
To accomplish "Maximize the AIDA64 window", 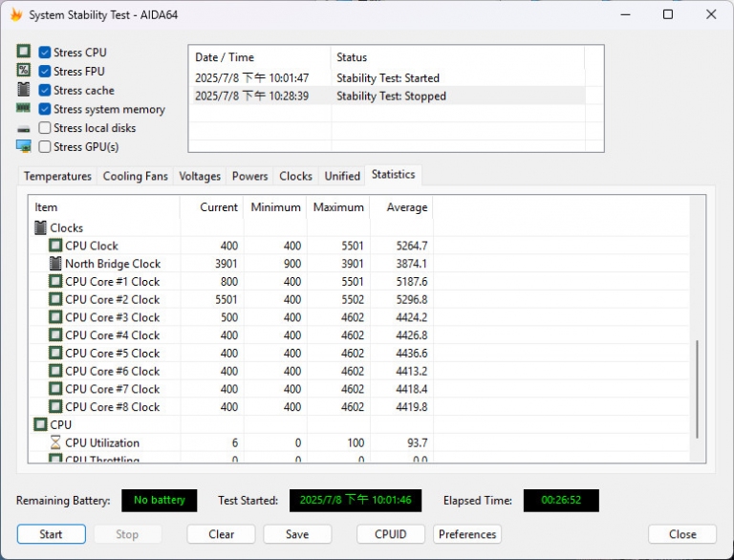I will pyautogui.click(x=668, y=14).
